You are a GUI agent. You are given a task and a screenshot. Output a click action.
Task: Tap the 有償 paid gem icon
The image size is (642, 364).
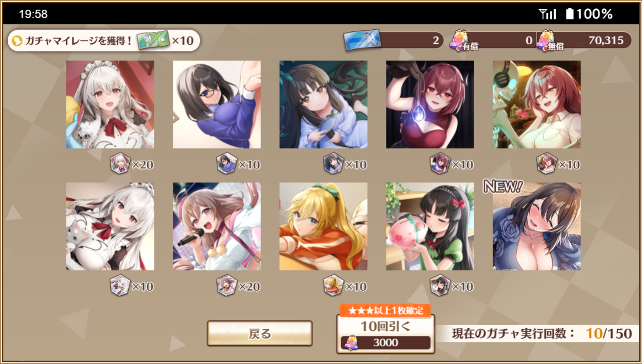click(x=459, y=40)
